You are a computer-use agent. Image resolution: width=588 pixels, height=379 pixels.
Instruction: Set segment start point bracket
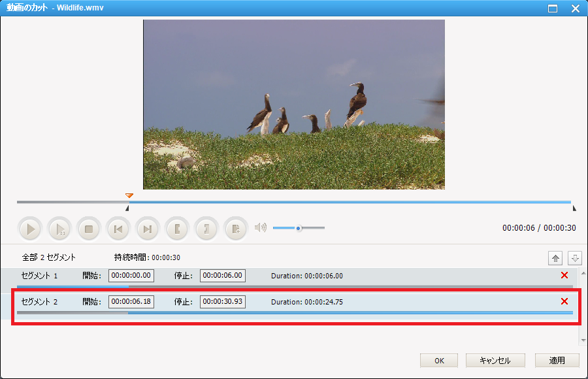(x=176, y=229)
